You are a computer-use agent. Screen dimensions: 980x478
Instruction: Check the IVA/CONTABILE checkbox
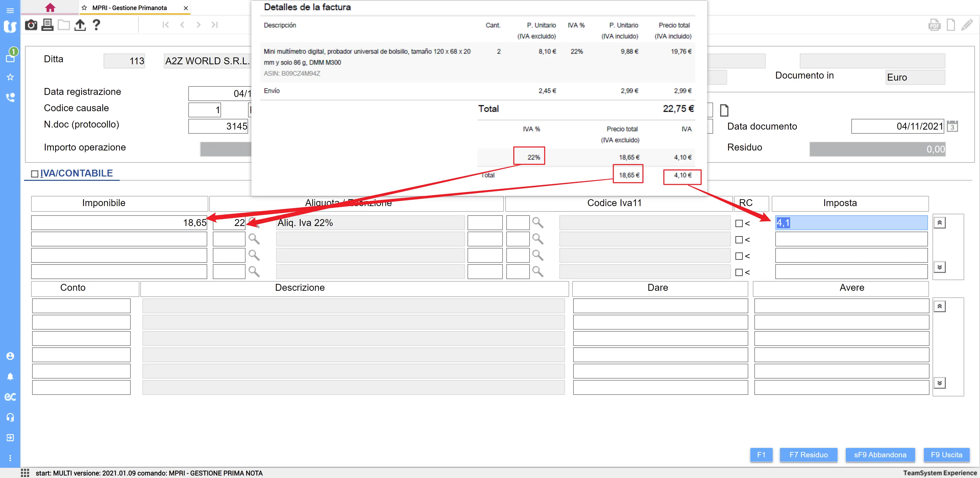point(35,174)
